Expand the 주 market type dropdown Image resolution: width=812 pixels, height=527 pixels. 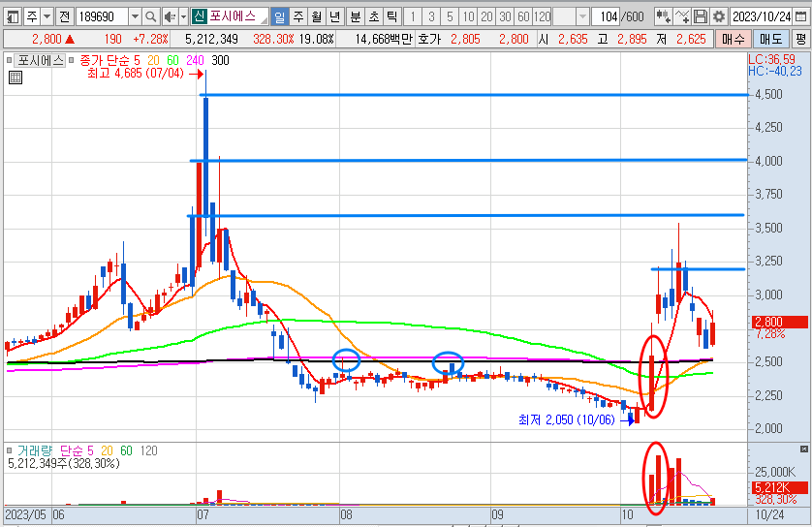(x=47, y=16)
